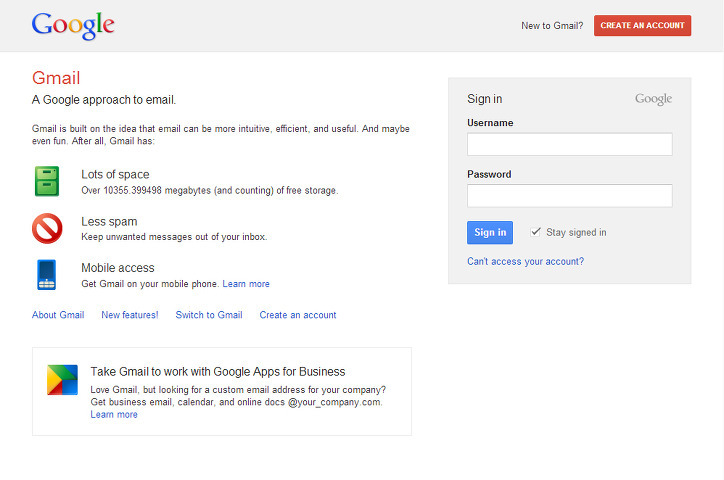Open the Switch to Gmail link
The width and height of the screenshot is (724, 480).
[209, 315]
